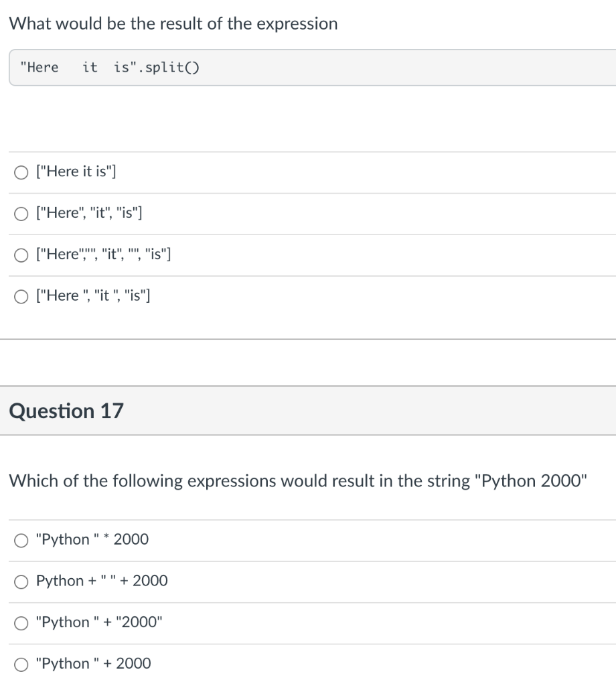Mark radio button for "Python " + "2000"
The height and width of the screenshot is (686, 616).
[22, 622]
